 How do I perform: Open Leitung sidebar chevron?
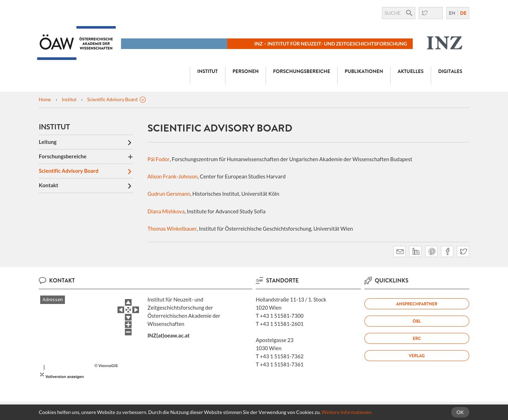129,142
